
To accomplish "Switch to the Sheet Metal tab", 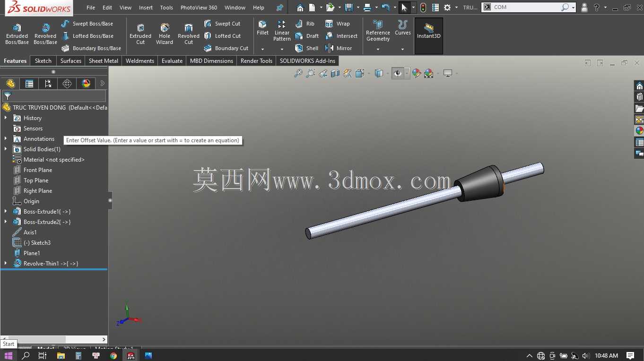I will point(104,61).
